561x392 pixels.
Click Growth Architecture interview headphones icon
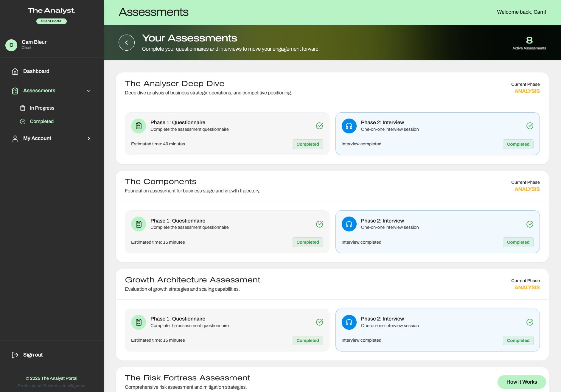(x=349, y=322)
